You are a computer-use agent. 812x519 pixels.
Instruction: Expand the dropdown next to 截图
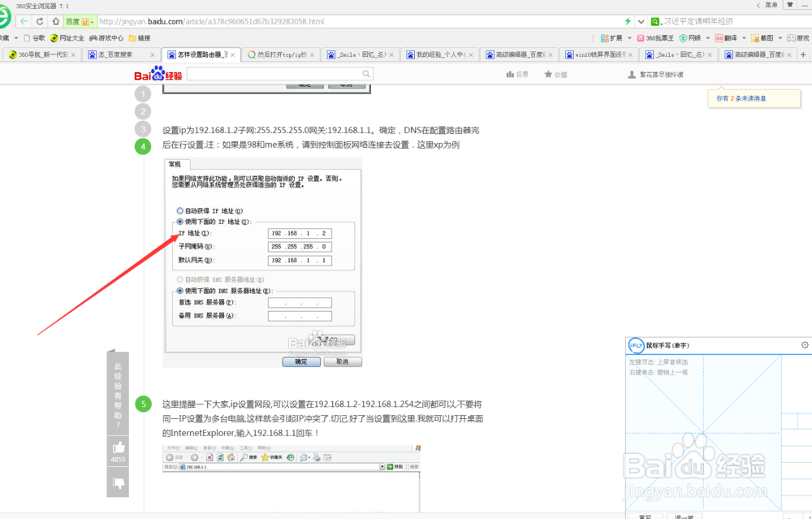(x=780, y=37)
